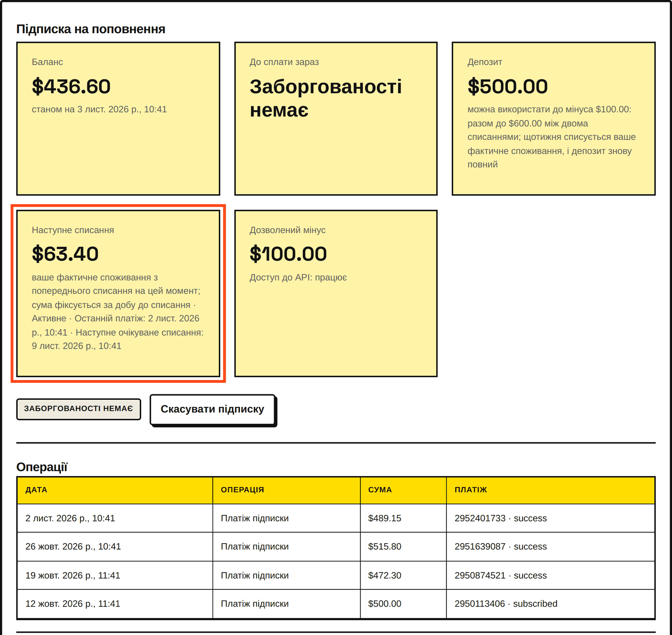Click "Платіж підписки" in the 26 жовт. row

255,547
